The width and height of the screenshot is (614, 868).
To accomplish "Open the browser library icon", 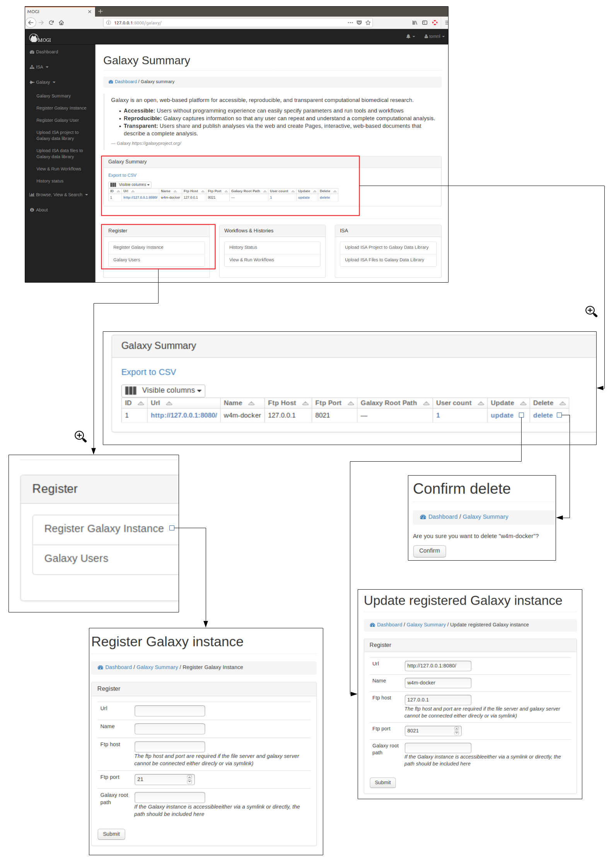I will 414,23.
